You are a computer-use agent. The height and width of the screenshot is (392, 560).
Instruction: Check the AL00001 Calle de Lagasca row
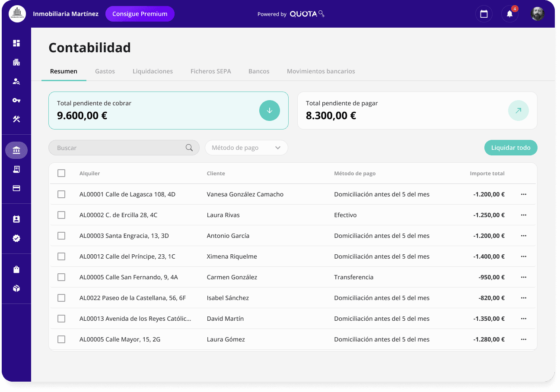pyautogui.click(x=61, y=194)
